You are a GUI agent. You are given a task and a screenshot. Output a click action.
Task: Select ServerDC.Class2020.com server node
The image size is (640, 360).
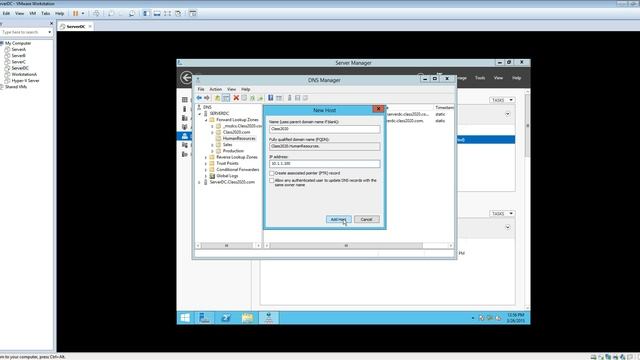click(232, 182)
